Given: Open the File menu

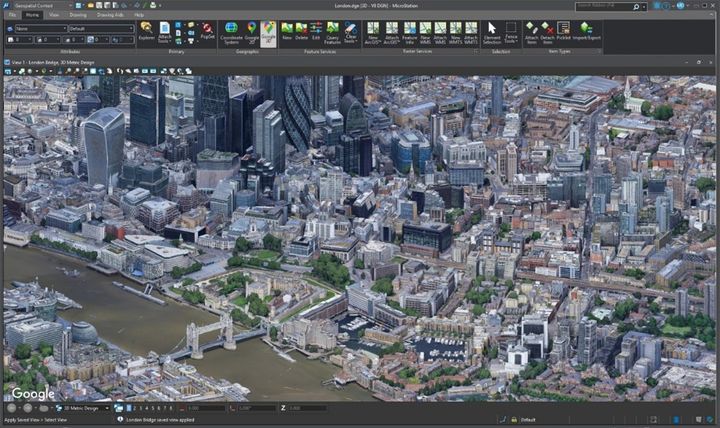Looking at the screenshot, I should coord(13,15).
